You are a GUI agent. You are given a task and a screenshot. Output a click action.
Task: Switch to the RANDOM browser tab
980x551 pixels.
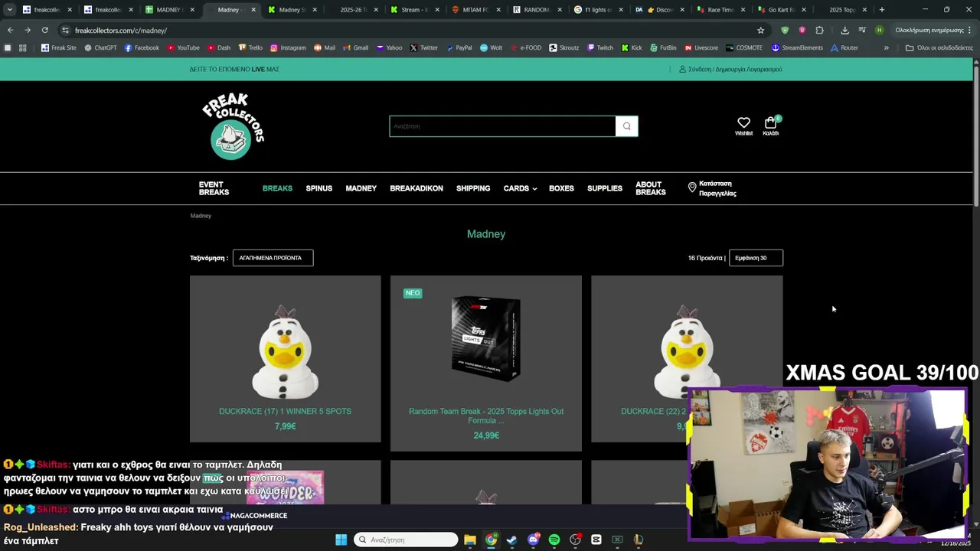(x=535, y=10)
